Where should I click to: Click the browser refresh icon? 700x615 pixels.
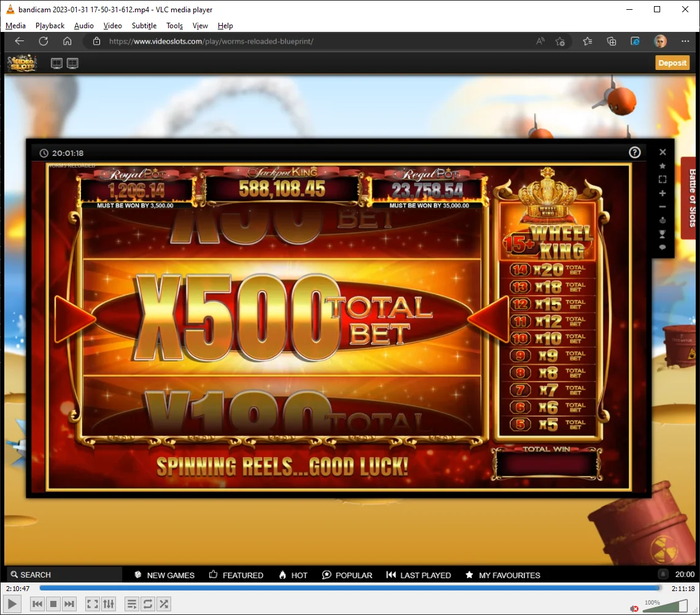(x=44, y=41)
